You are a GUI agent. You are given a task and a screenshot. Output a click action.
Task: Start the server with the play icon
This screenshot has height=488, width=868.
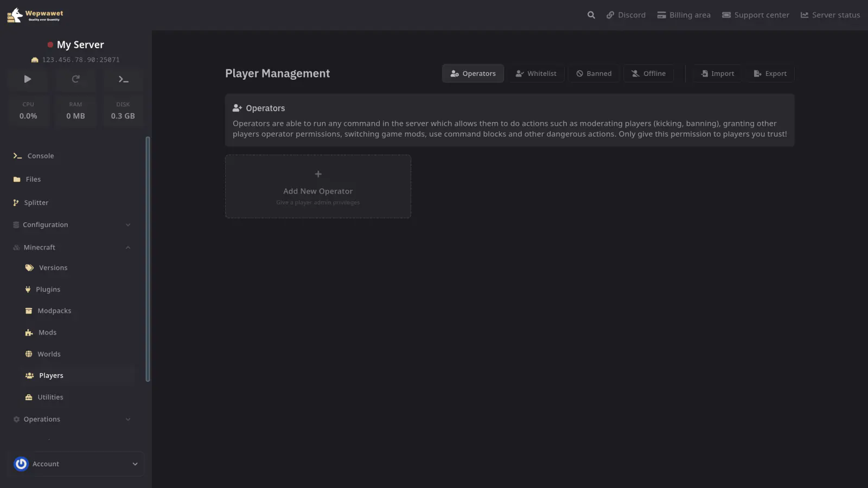coord(28,79)
